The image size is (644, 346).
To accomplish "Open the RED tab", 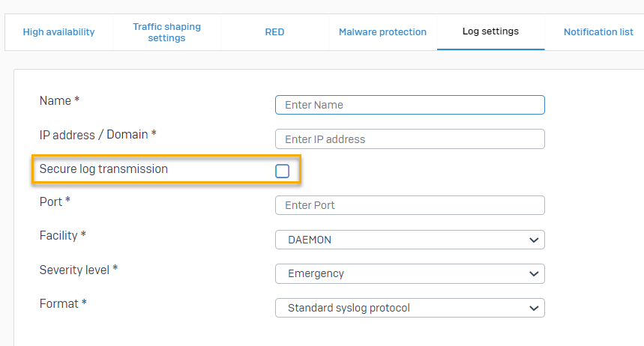I will (x=274, y=32).
